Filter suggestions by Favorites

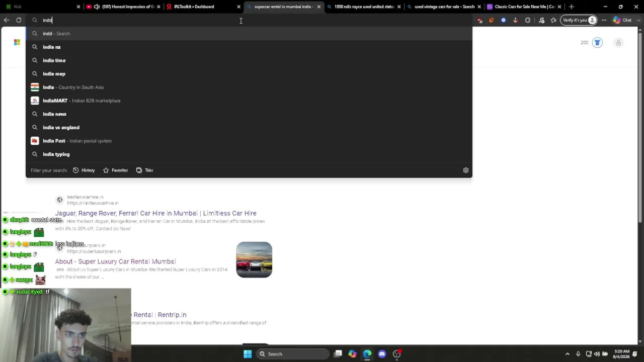click(x=115, y=170)
